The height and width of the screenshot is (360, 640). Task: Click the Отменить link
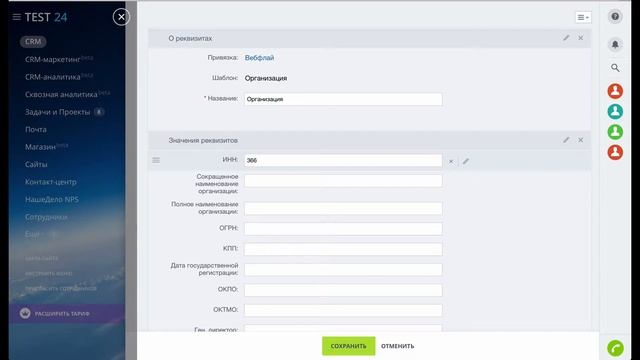(x=398, y=346)
